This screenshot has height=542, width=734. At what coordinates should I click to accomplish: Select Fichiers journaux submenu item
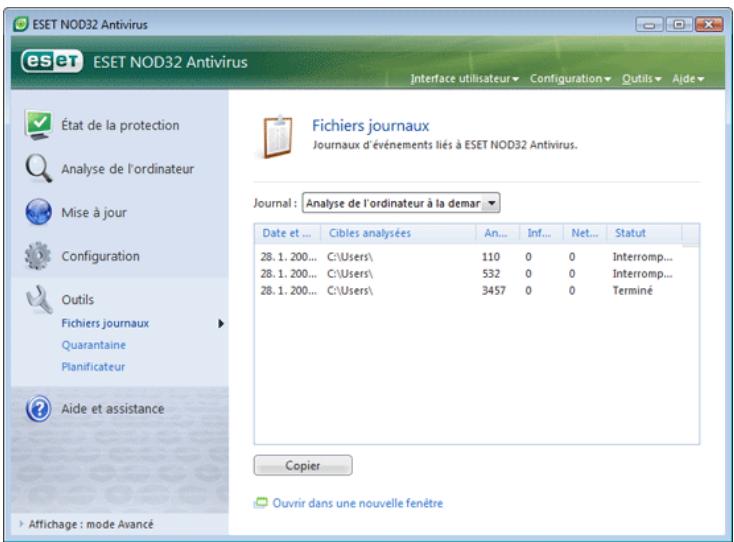tap(105, 323)
